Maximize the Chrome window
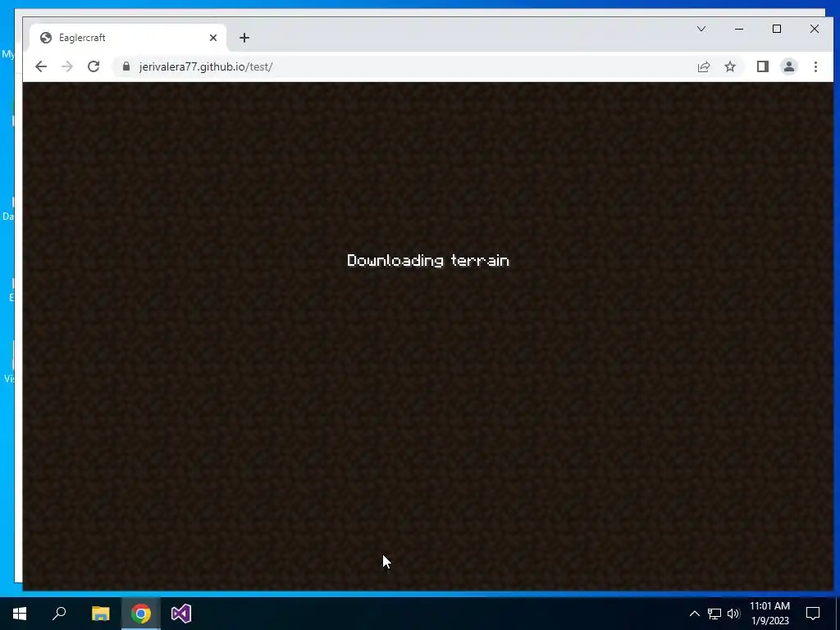 click(776, 29)
